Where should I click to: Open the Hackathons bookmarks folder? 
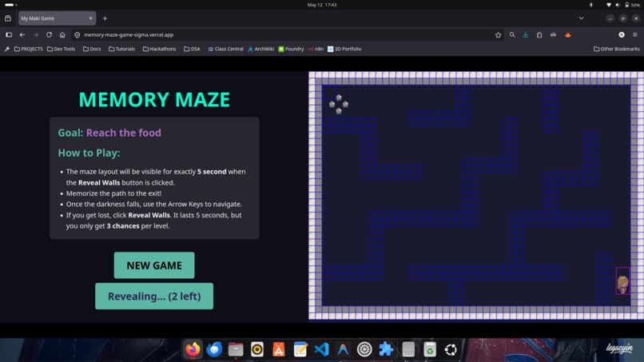tap(159, 49)
